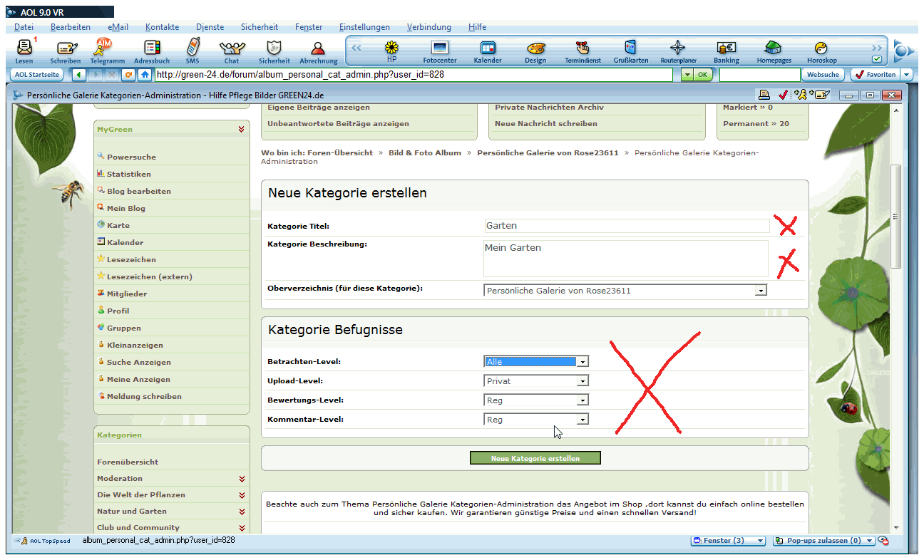Open the Lesen mail icon
The height and width of the screenshot is (560, 924).
coord(24,49)
